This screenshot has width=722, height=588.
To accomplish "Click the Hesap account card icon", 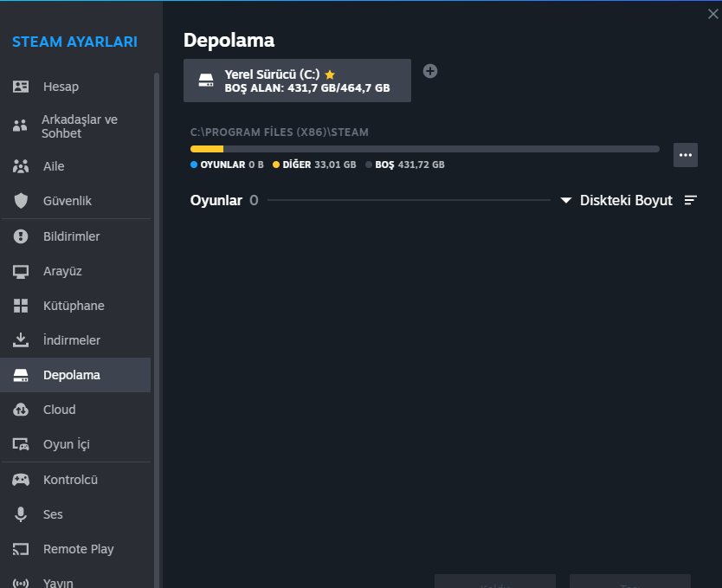I will click(x=21, y=87).
